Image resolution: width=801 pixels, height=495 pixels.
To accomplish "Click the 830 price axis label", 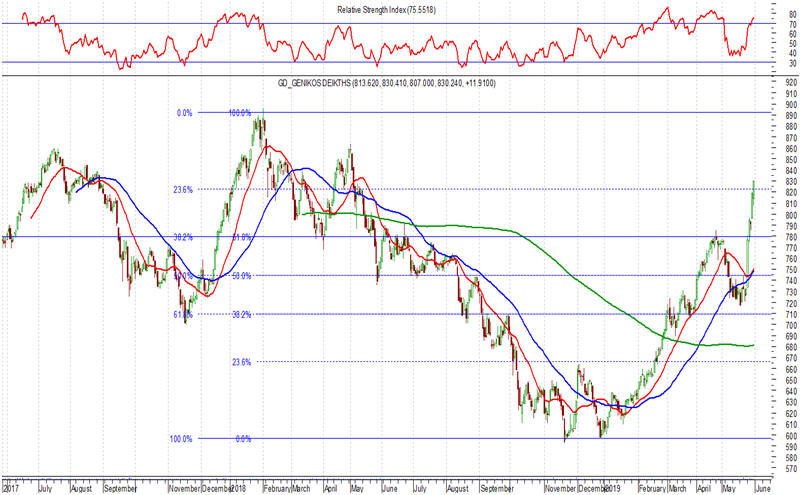I will (792, 182).
